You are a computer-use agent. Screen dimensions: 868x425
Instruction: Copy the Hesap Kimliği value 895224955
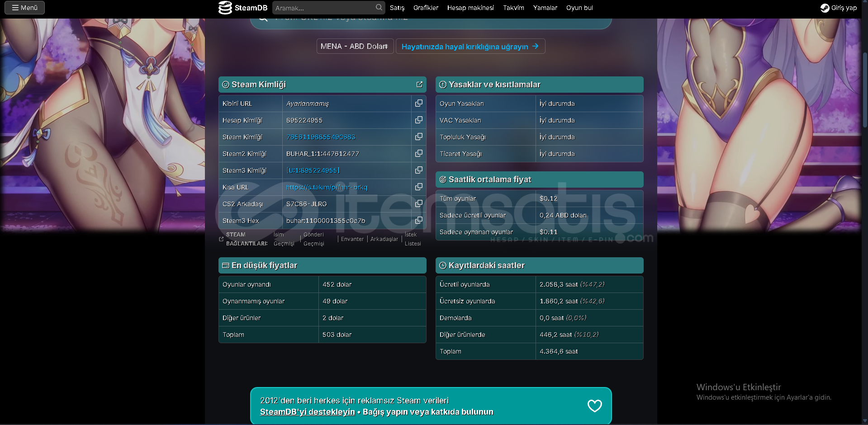(419, 120)
